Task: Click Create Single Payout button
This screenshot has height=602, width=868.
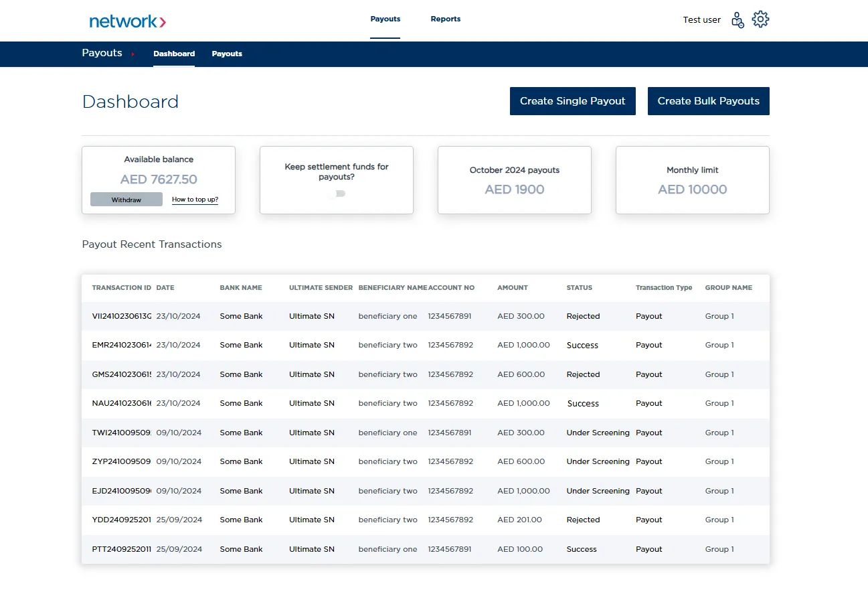Action: (573, 101)
